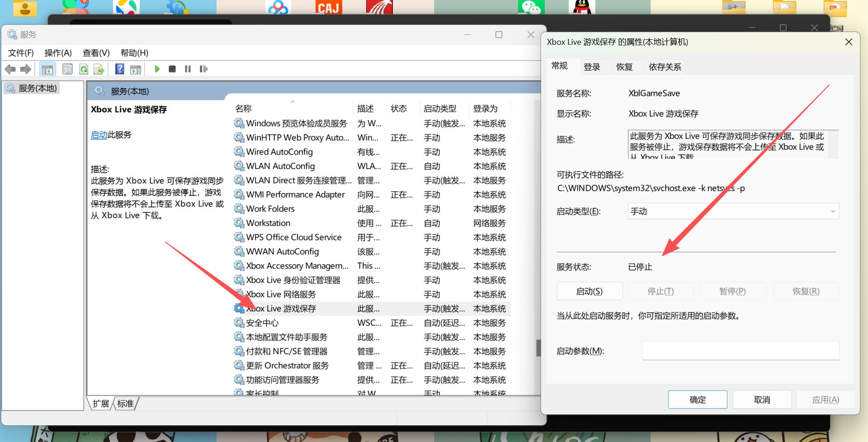868x442 pixels.
Task: Sort services by the 描述 column header
Action: (369, 108)
